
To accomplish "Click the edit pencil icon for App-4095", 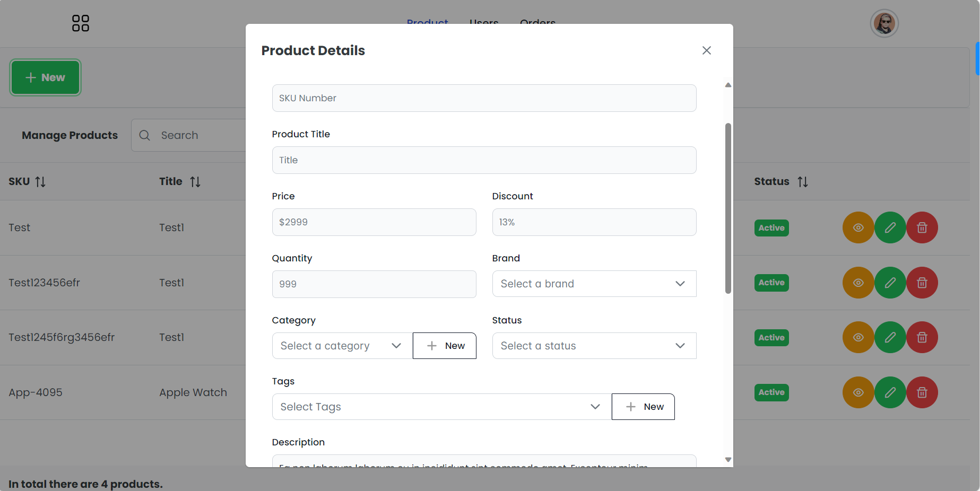I will point(890,392).
